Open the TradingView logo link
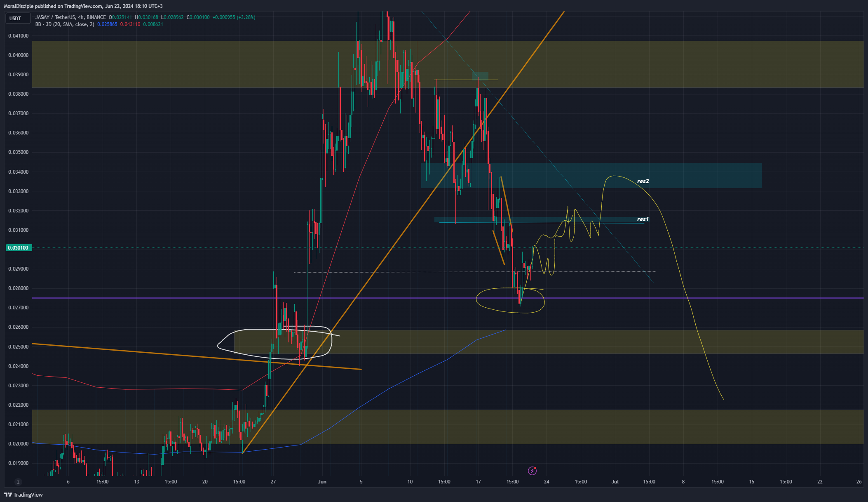Viewport: 868px width, 502px height. point(23,495)
